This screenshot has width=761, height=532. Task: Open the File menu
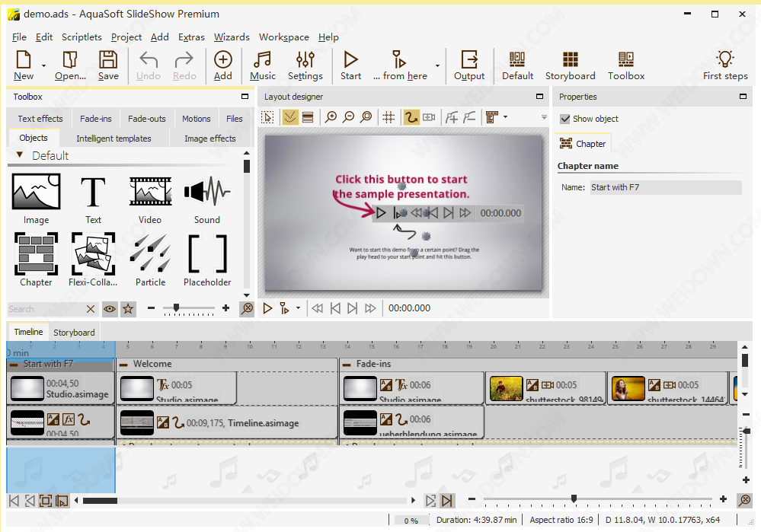click(19, 37)
